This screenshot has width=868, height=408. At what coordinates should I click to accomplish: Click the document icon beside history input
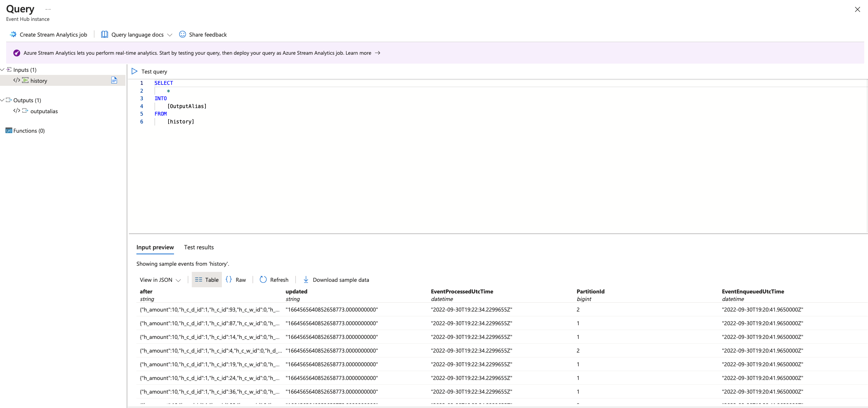114,80
